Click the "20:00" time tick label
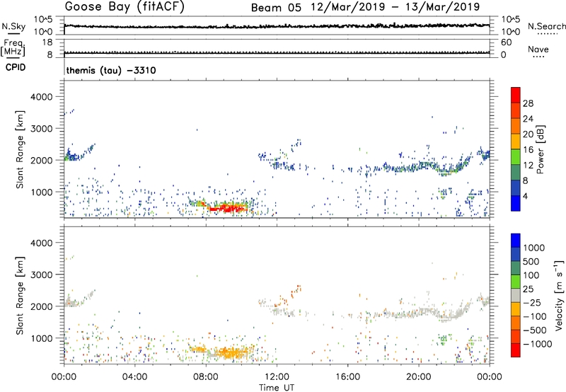Screen dimensions: 566x392 click(418, 377)
